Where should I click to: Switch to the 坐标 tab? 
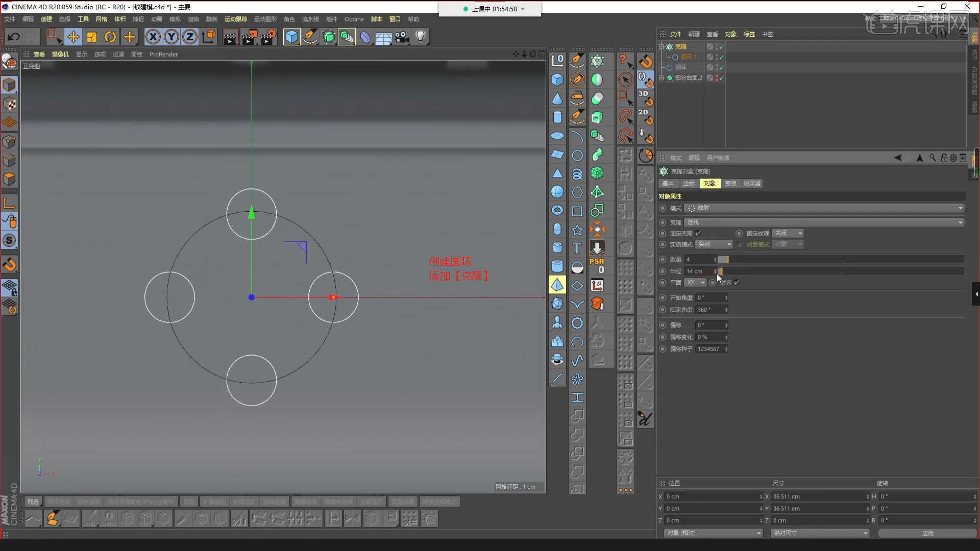coord(689,183)
